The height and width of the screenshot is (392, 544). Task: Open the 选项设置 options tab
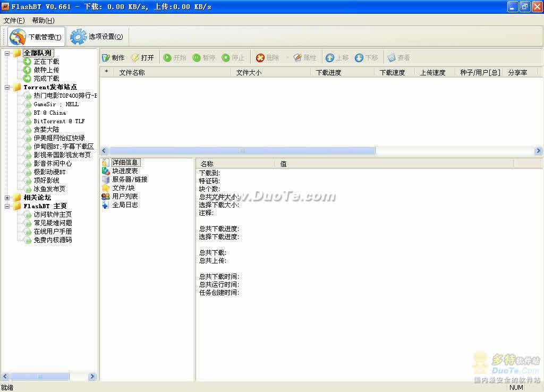(x=97, y=37)
